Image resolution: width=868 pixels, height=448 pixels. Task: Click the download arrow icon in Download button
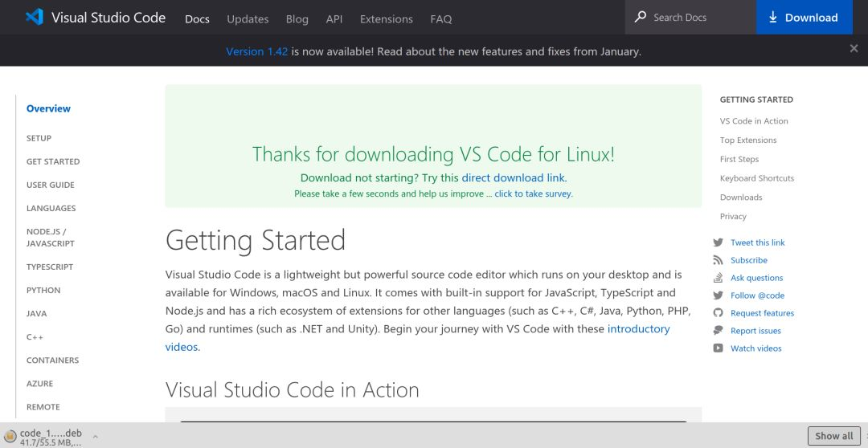coord(773,17)
